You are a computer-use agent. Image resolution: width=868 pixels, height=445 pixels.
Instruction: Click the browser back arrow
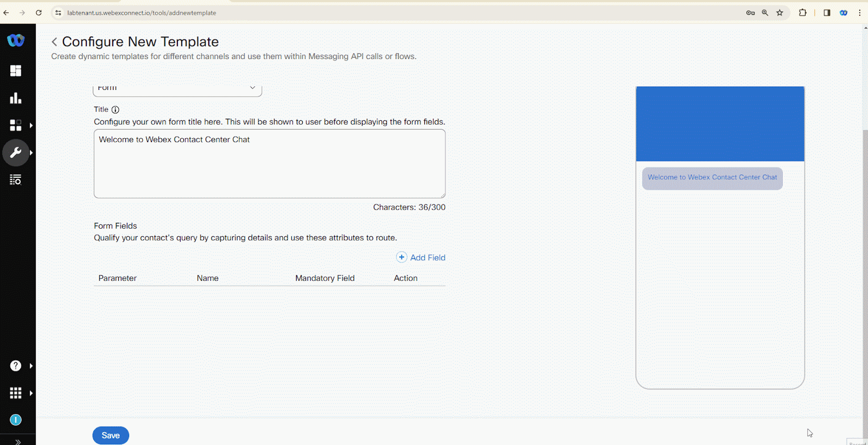[7, 12]
